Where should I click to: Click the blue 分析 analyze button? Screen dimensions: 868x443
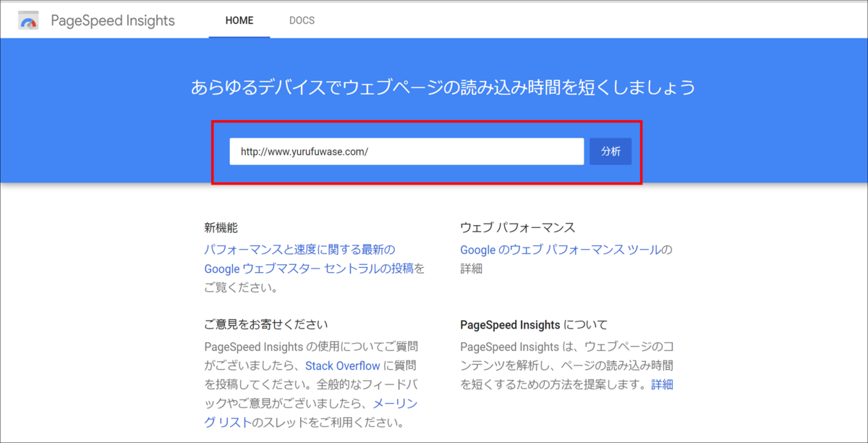point(610,151)
